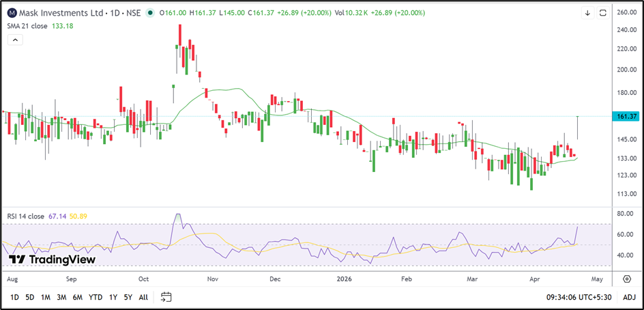This screenshot has height=310, width=644.
Task: Show All time range
Action: pyautogui.click(x=143, y=297)
